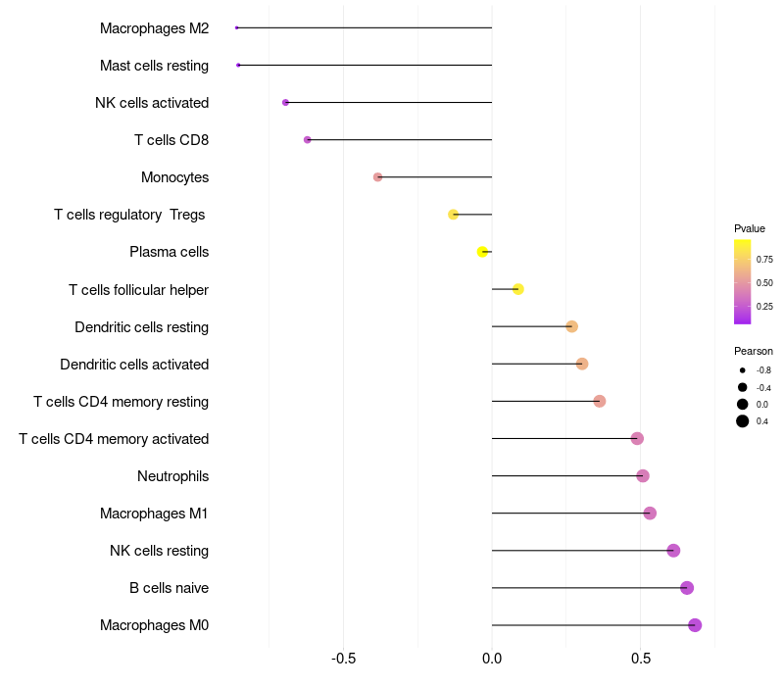
Task: Select the Monocytes data point
Action: coord(377,177)
